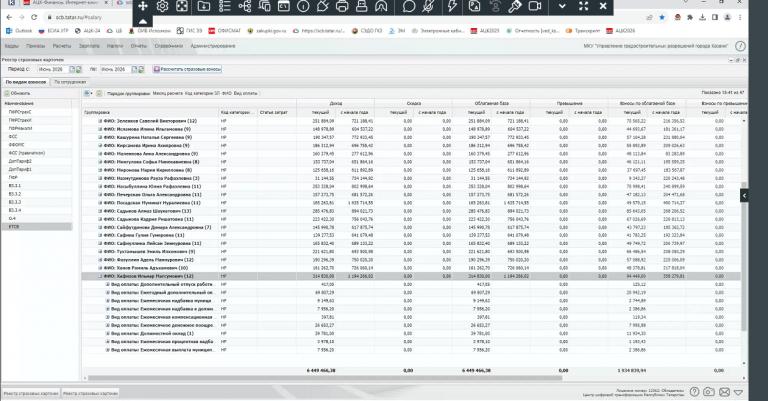Viewport: 768px width, 401px height.
Task: Expand the Должностной оклад (1) sub-row
Action: [108, 333]
